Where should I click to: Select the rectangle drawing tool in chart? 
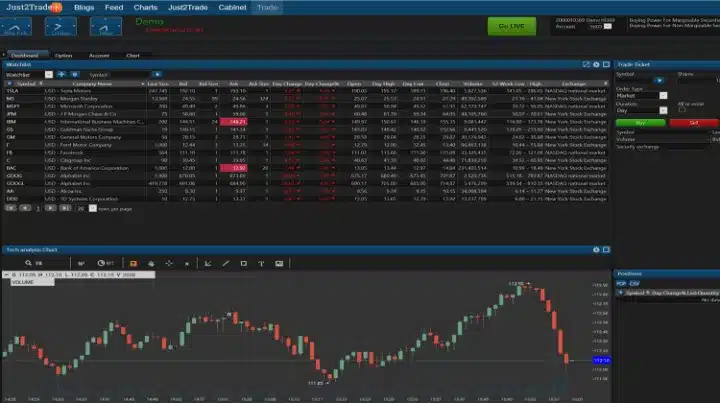[243, 263]
